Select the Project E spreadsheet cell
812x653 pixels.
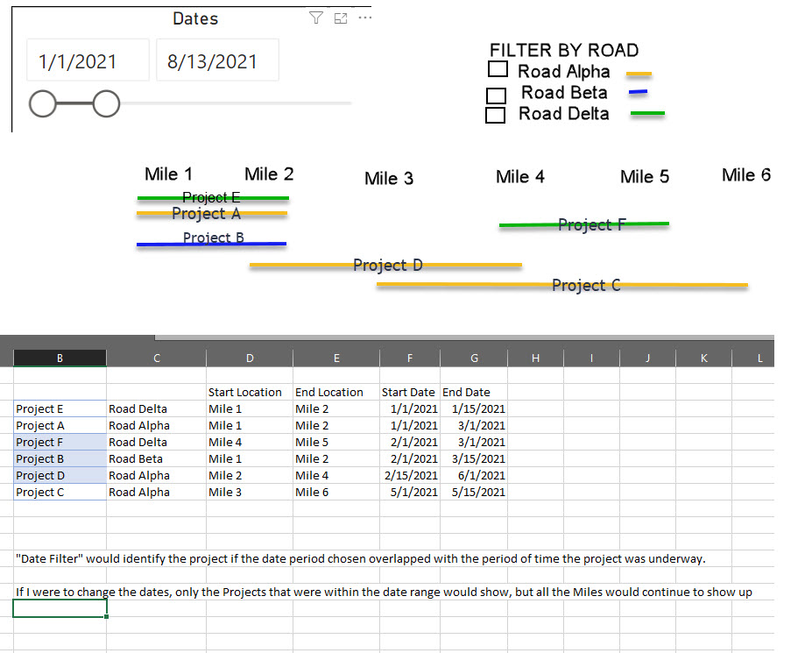(x=60, y=409)
